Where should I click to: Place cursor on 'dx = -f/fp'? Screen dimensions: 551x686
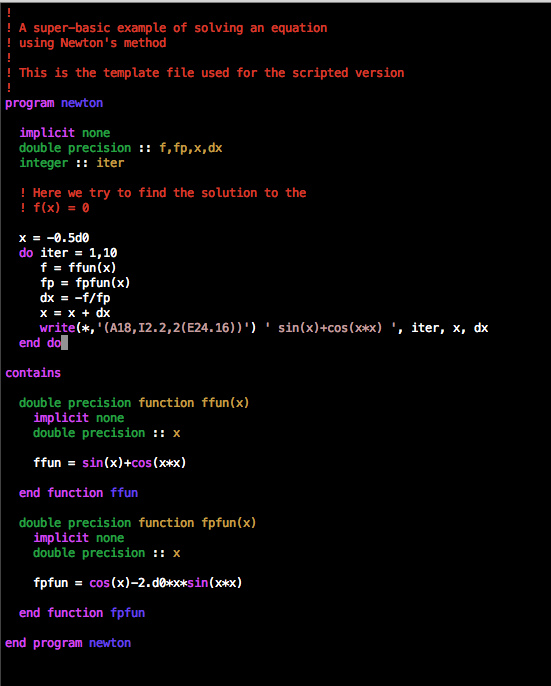point(75,298)
